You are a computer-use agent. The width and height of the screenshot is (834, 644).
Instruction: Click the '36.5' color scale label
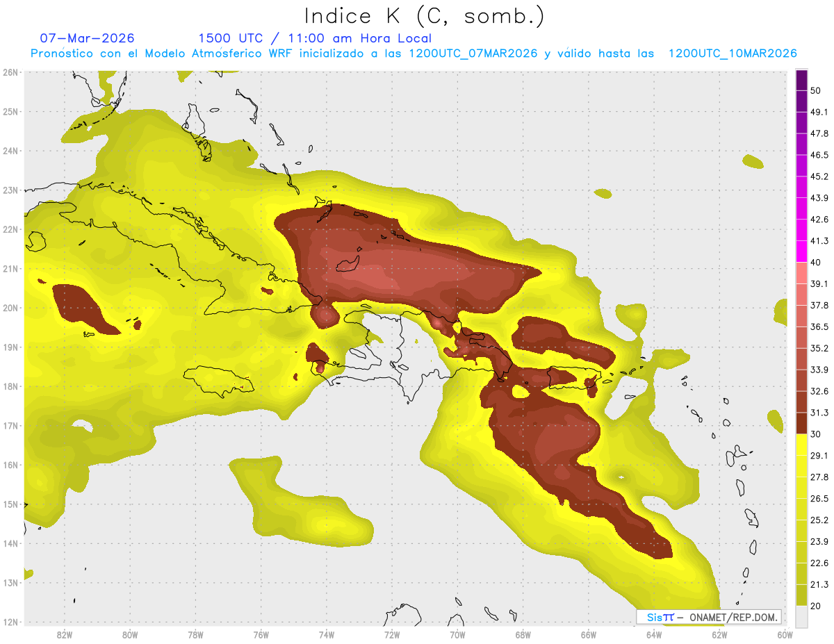819,327
